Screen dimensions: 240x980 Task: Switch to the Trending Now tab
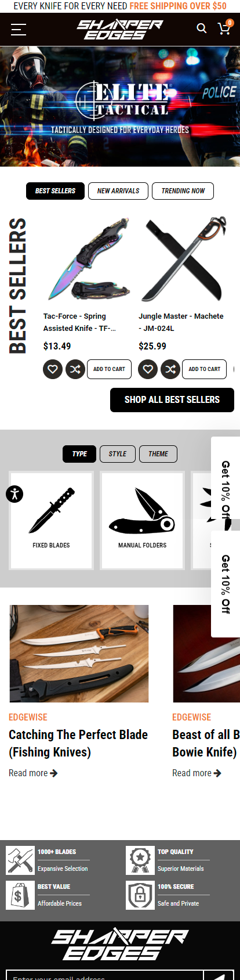coord(183,191)
